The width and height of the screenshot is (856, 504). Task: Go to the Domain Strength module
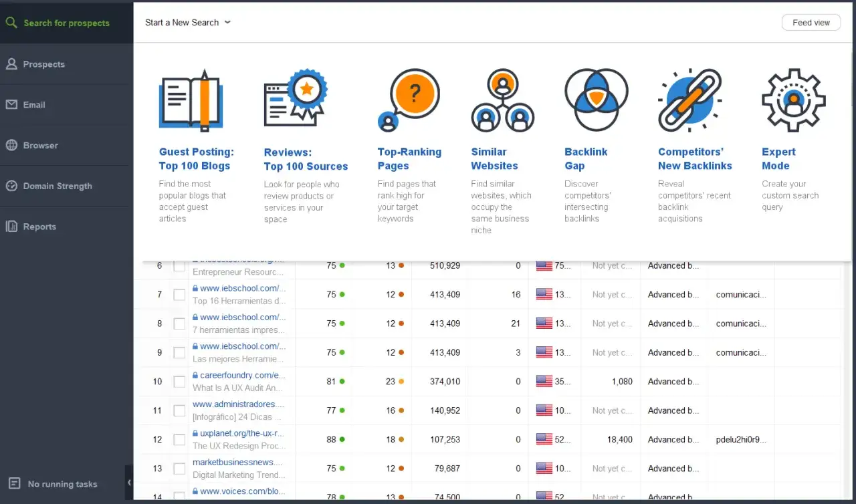pos(58,186)
